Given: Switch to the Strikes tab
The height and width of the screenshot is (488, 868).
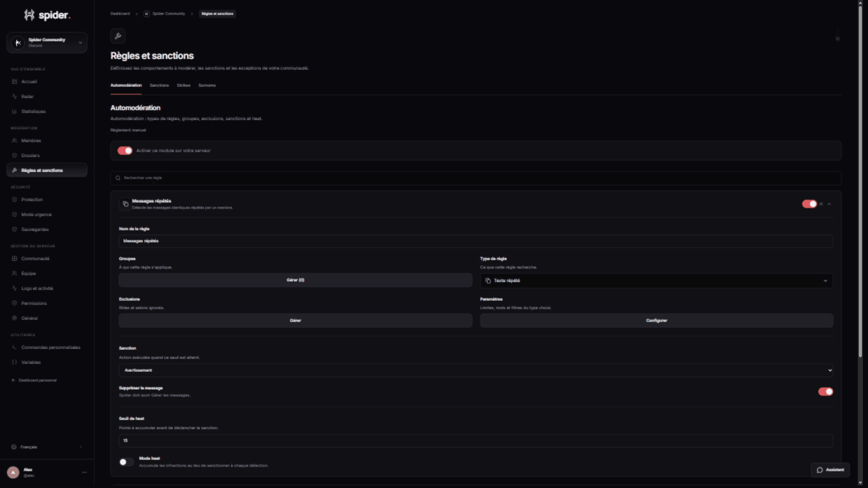Looking at the screenshot, I should click(x=183, y=85).
